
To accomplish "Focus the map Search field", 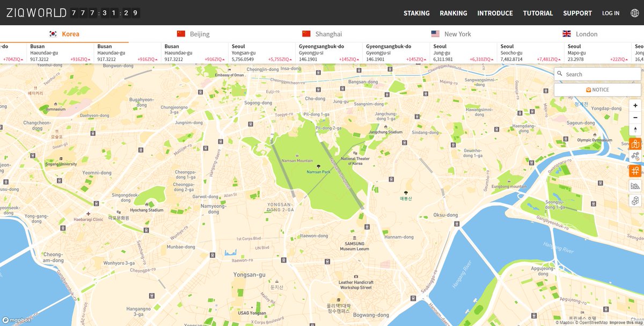I will tap(597, 74).
